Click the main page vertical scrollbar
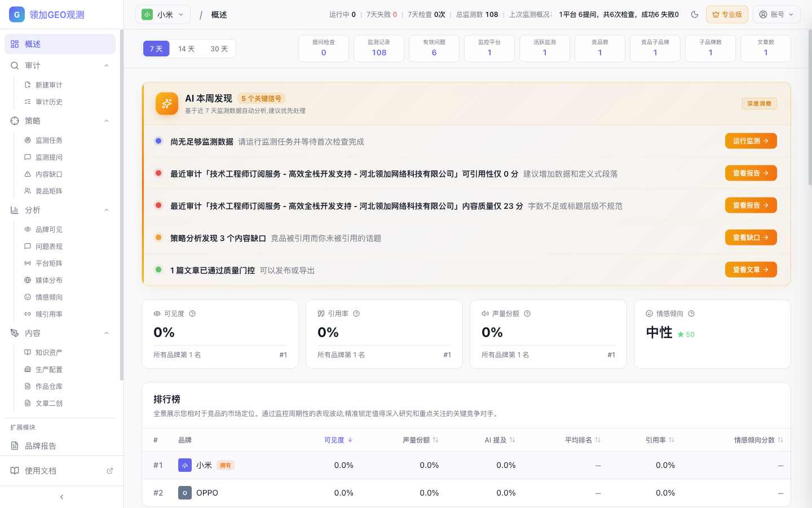This screenshot has width=812, height=508. coord(810,107)
